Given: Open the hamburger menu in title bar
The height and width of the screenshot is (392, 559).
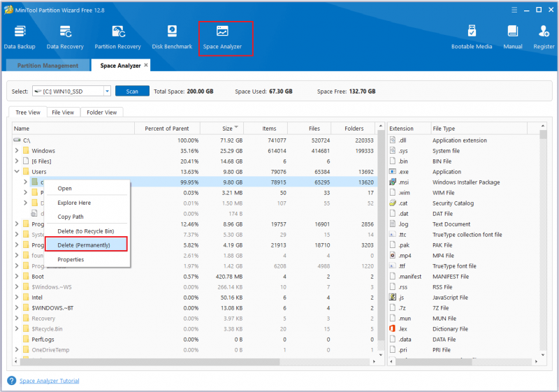Looking at the screenshot, I should pyautogui.click(x=514, y=10).
